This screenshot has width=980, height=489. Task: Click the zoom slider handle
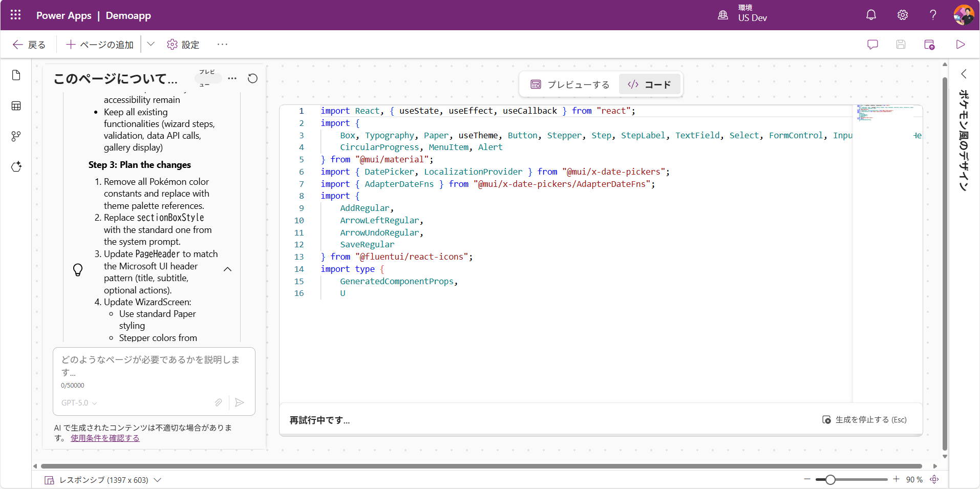[830, 480]
